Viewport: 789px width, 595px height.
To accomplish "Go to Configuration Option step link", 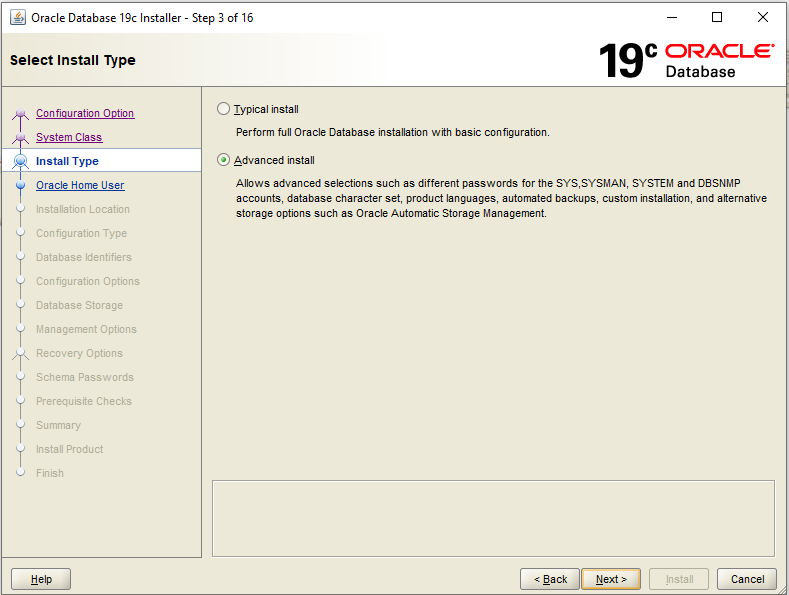I will 85,113.
